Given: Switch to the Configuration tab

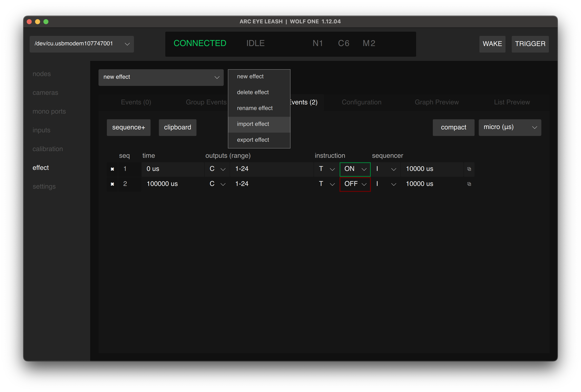Looking at the screenshot, I should 361,102.
